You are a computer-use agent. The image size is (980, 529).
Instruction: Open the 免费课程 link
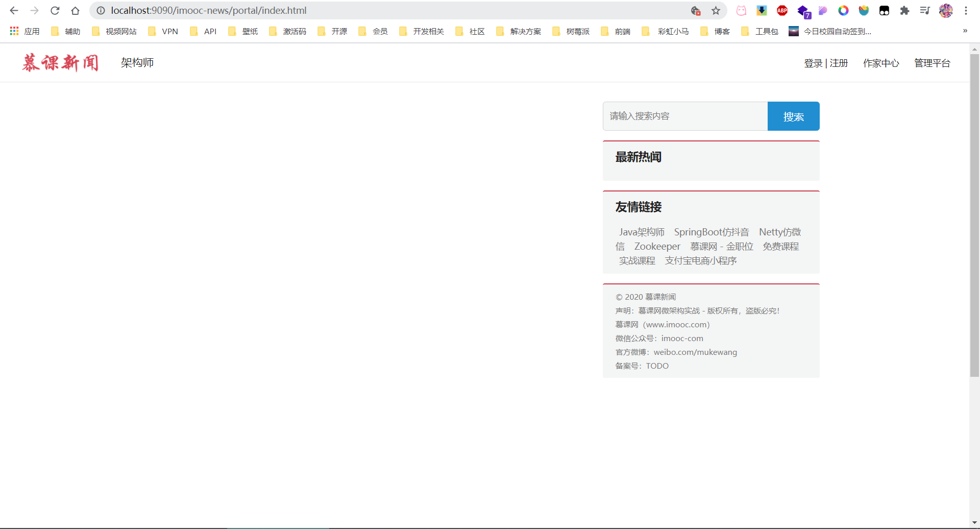[x=781, y=247]
